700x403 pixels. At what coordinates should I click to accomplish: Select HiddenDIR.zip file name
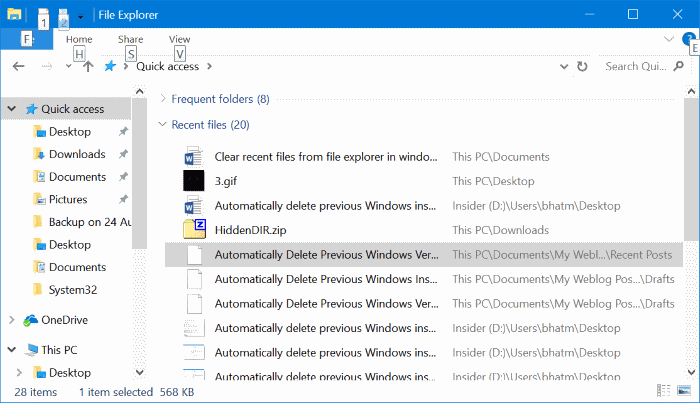250,230
